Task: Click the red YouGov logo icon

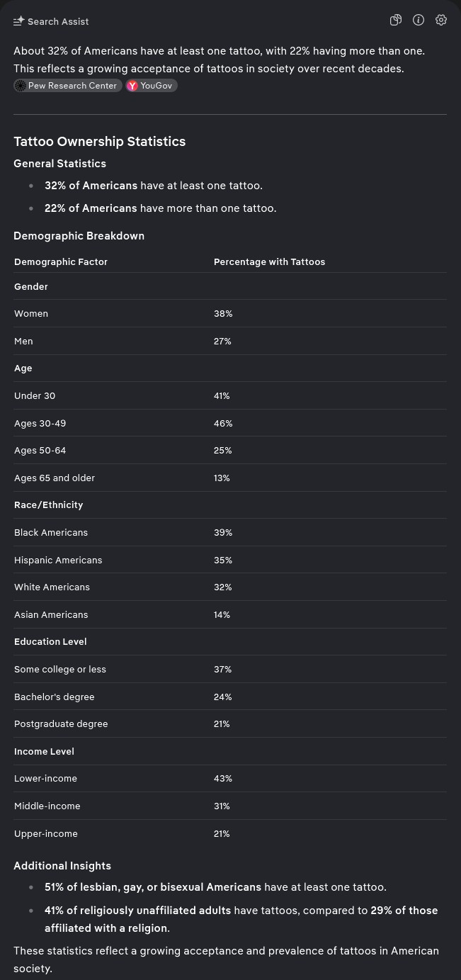Action: point(133,86)
